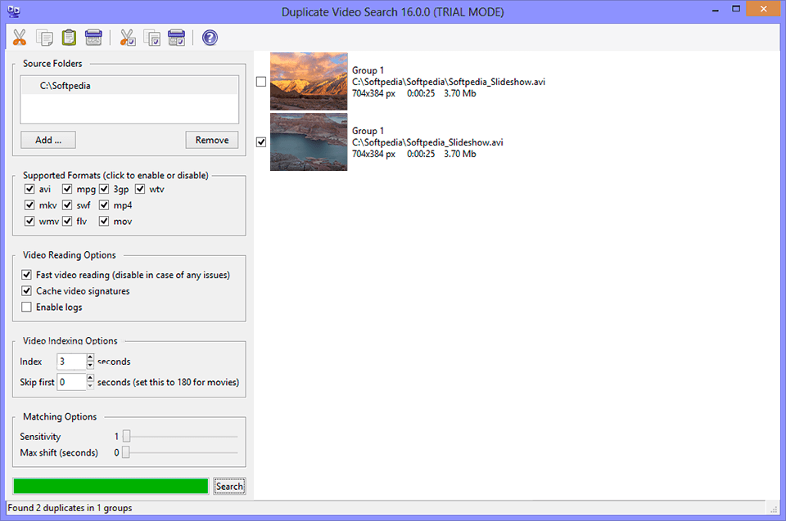Click the copy pages toolbar icon

44,38
